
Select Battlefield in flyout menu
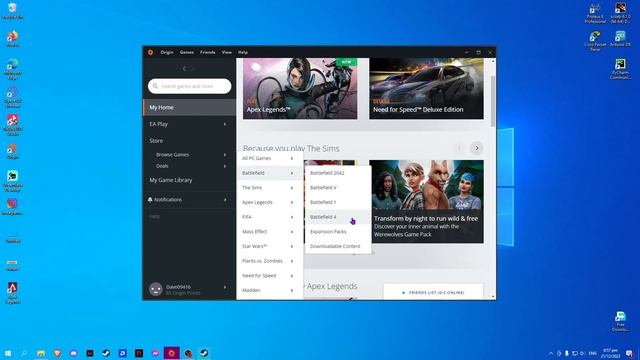pyautogui.click(x=269, y=173)
